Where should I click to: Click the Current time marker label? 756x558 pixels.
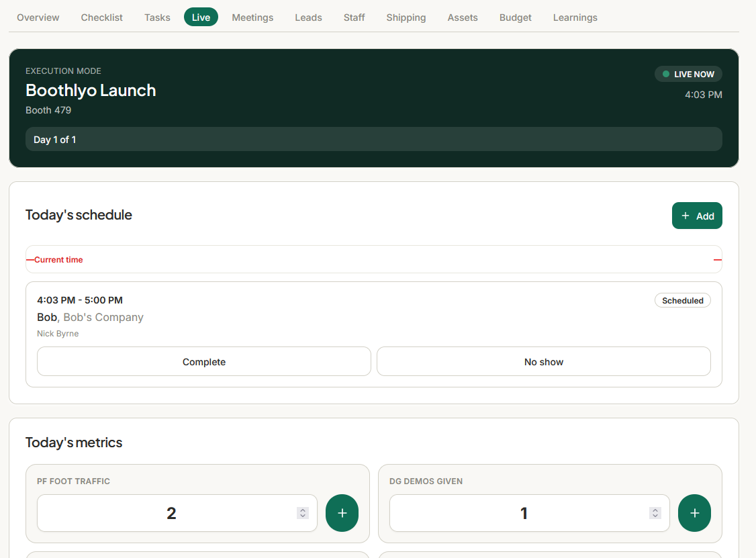(58, 259)
